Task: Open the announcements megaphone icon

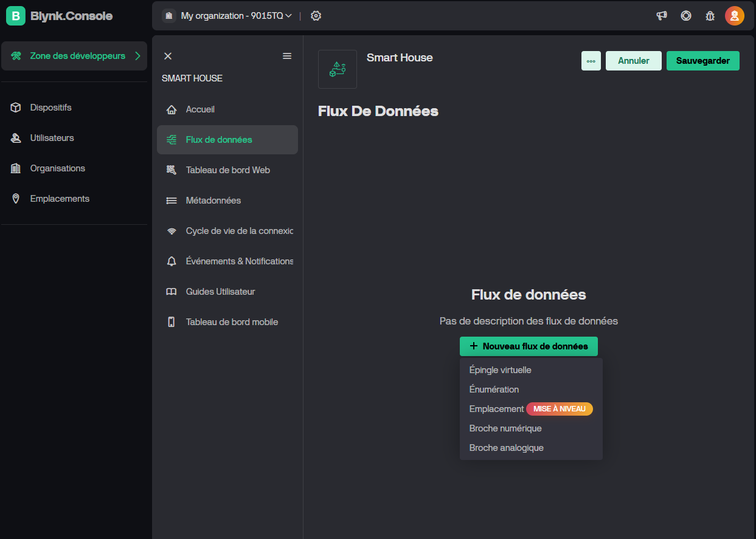Action: coord(662,16)
